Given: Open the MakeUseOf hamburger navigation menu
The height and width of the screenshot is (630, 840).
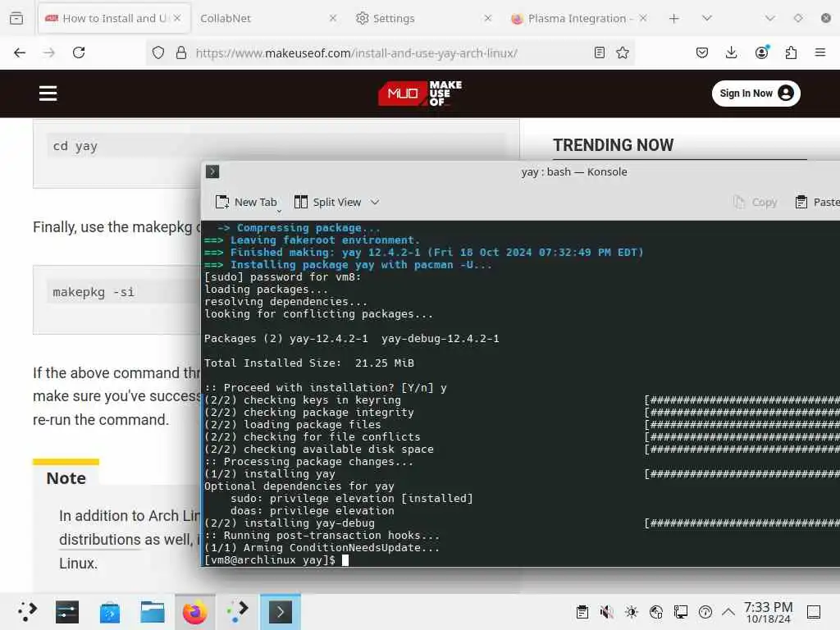Looking at the screenshot, I should pyautogui.click(x=48, y=94).
